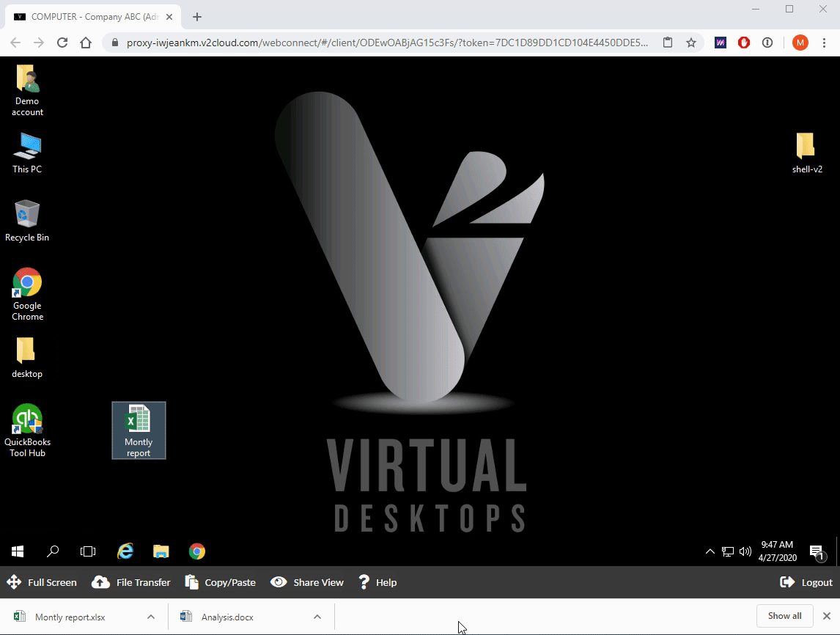Open Task View in the taskbar
Viewport: 840px width, 635px height.
click(x=88, y=551)
